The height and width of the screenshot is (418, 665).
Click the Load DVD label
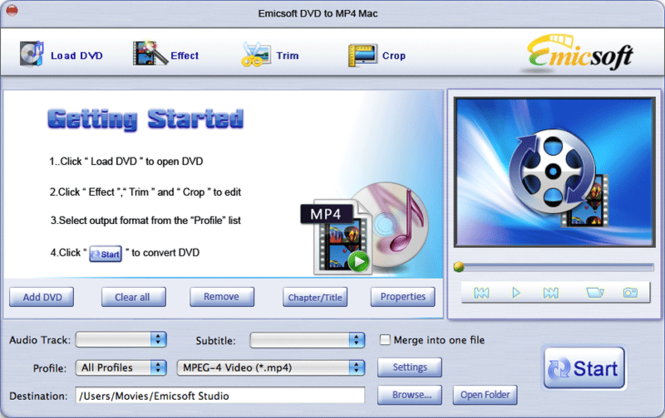tap(76, 56)
